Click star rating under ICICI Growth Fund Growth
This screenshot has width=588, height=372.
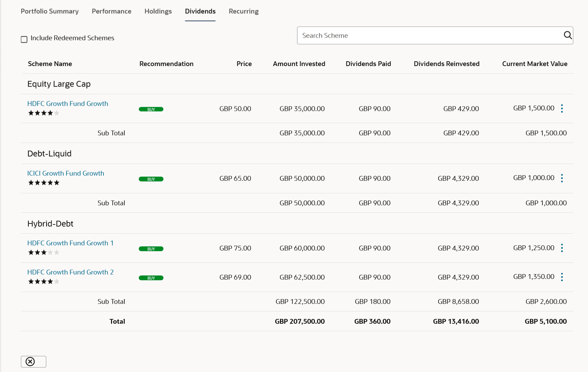point(44,183)
